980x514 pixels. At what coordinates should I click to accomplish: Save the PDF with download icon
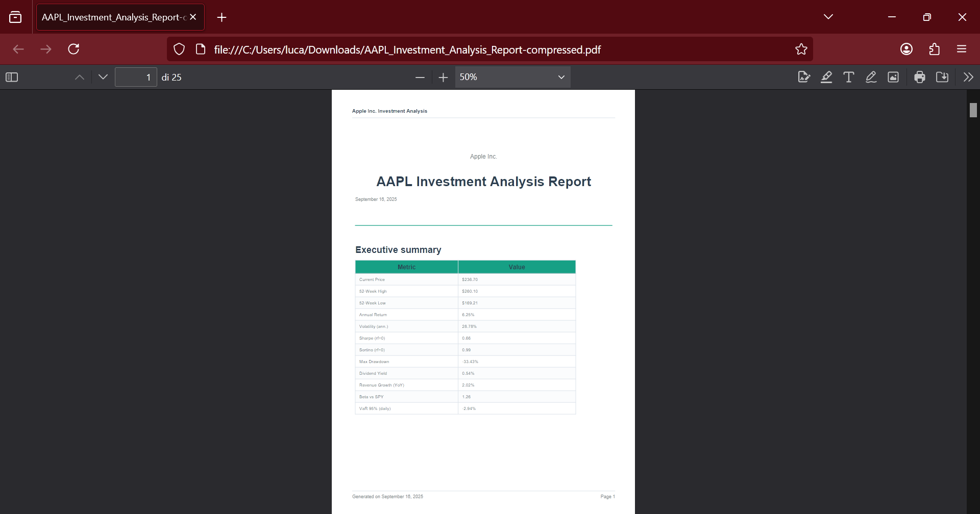coord(942,77)
